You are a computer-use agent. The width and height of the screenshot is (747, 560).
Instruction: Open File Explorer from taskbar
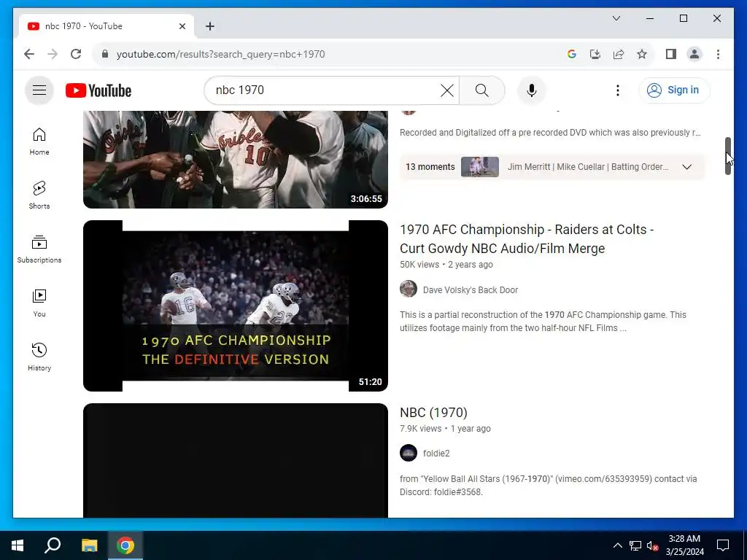click(89, 545)
